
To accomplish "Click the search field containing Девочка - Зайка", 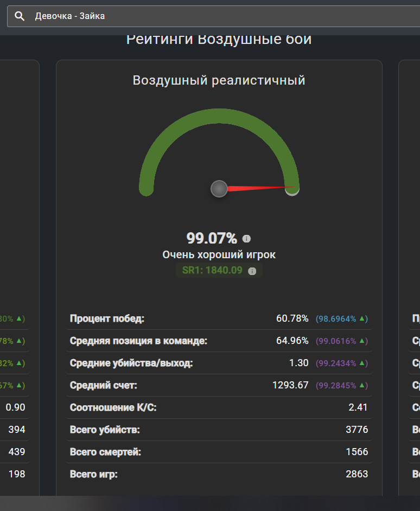I will point(214,16).
